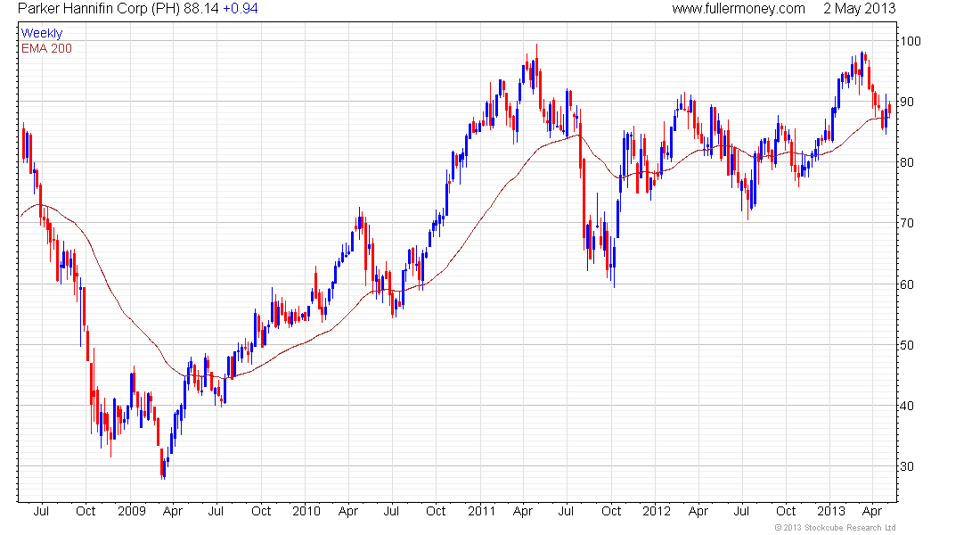Open the www.fullermoney.com link
The image size is (980, 535).
click(738, 9)
